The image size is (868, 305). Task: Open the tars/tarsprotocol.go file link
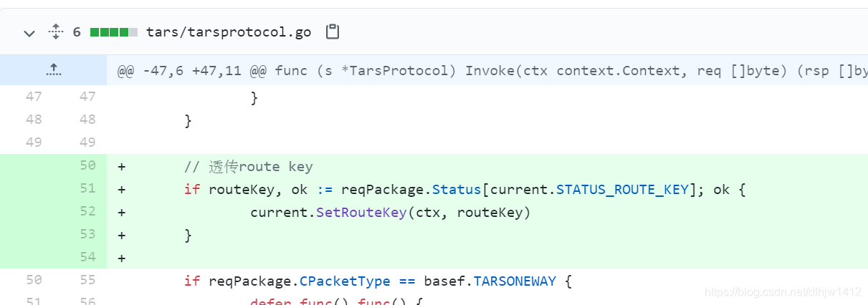tap(229, 32)
